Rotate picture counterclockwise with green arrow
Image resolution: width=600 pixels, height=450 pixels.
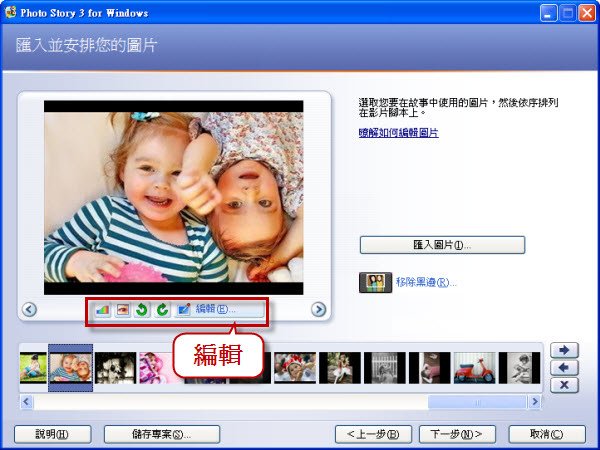(x=142, y=310)
